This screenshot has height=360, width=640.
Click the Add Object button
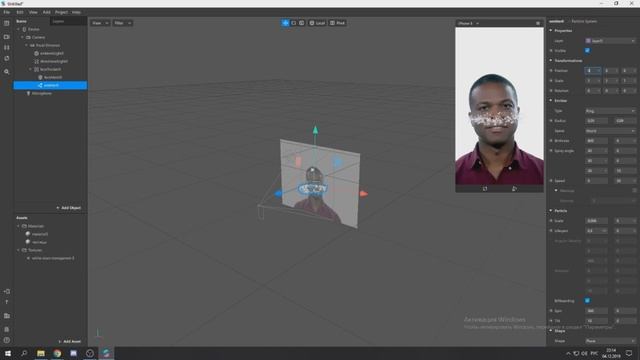[69, 208]
